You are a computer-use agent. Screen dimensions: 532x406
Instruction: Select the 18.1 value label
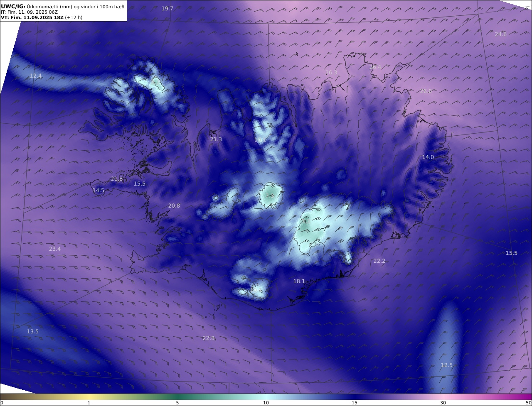[x=299, y=281]
